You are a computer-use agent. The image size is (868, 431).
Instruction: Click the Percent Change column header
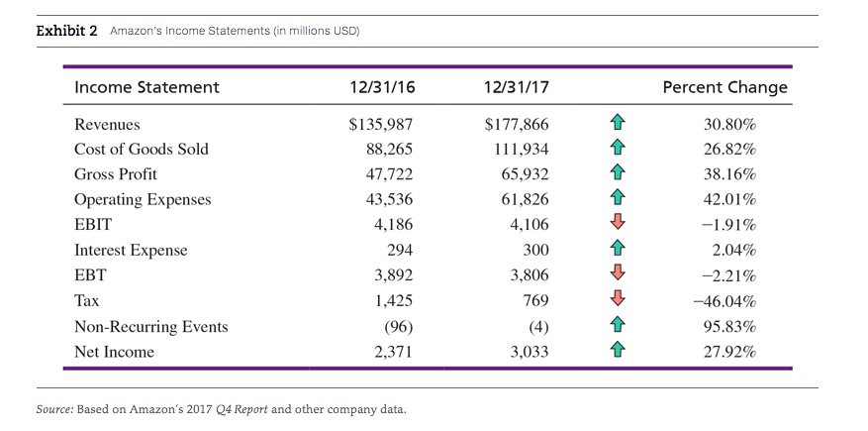(724, 87)
